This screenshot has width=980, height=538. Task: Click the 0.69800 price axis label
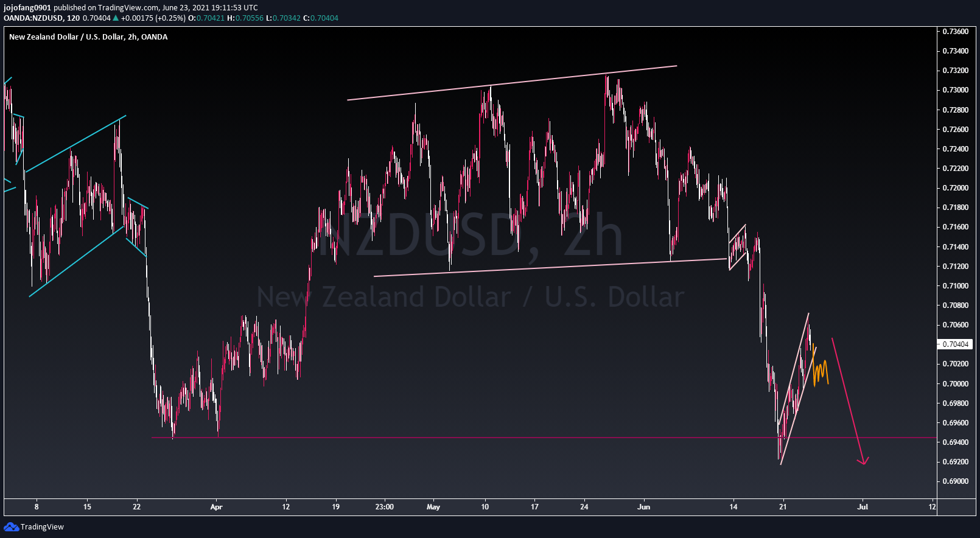[x=956, y=403]
